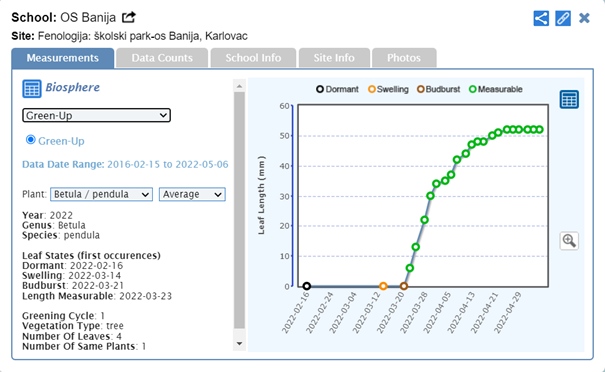Click the copy link chain icon
Viewport: 605px width, 372px height.
pos(563,18)
